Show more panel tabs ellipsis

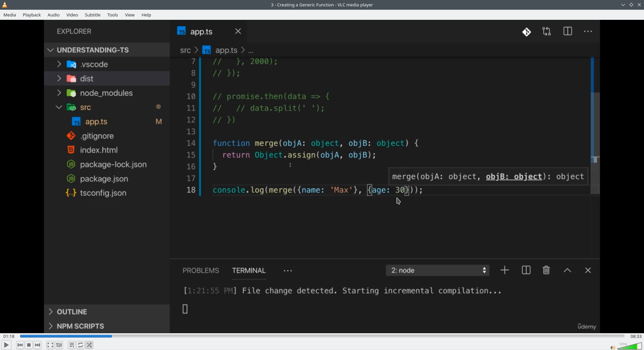coord(288,271)
